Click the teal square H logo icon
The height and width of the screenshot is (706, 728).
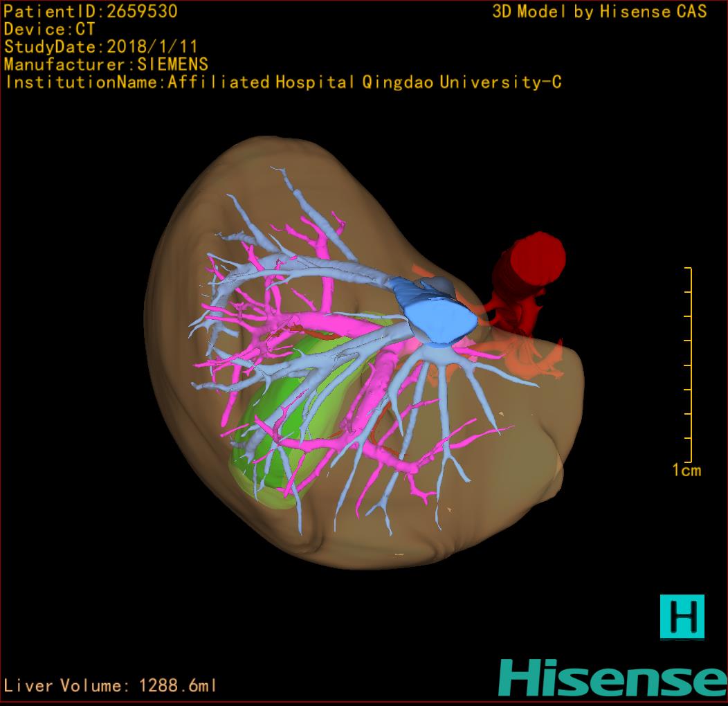(x=682, y=616)
